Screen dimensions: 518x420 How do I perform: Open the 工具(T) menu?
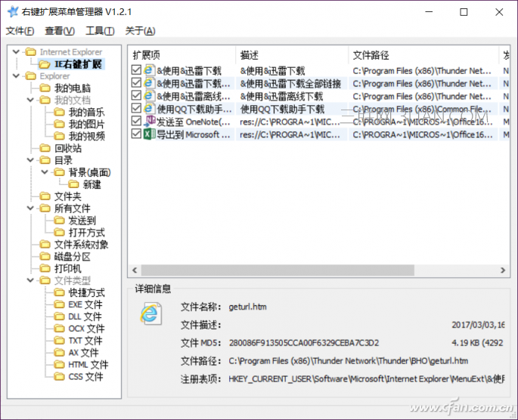tap(100, 31)
